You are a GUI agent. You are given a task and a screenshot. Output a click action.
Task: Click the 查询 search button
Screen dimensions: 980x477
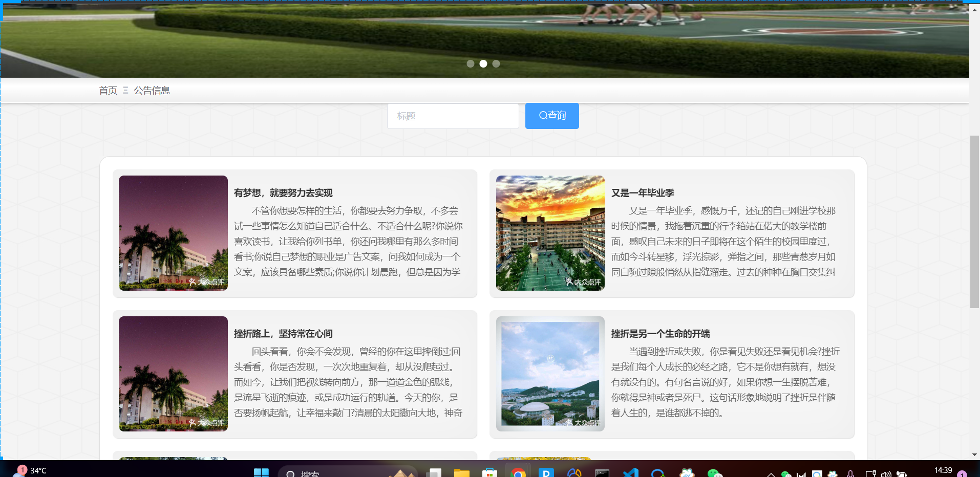[x=552, y=116]
